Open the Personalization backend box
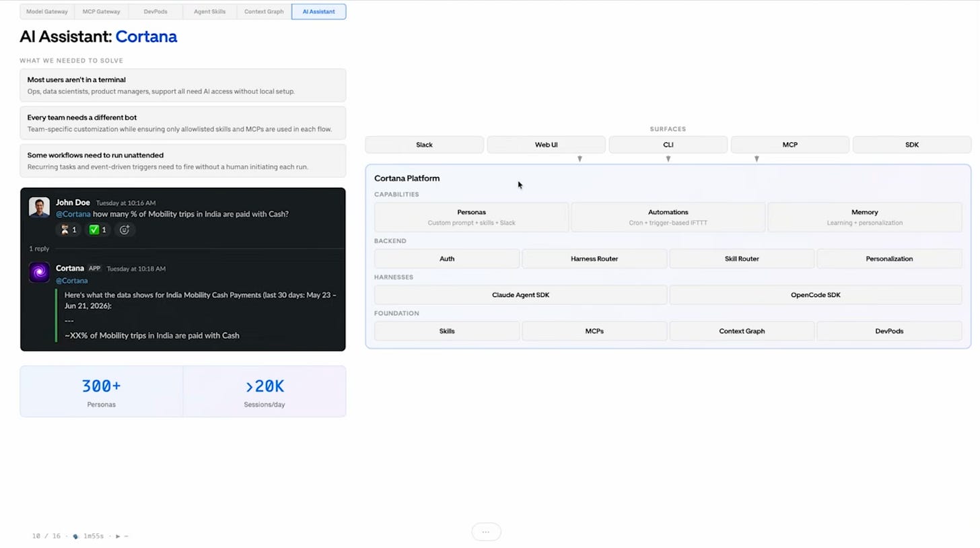 click(x=889, y=259)
